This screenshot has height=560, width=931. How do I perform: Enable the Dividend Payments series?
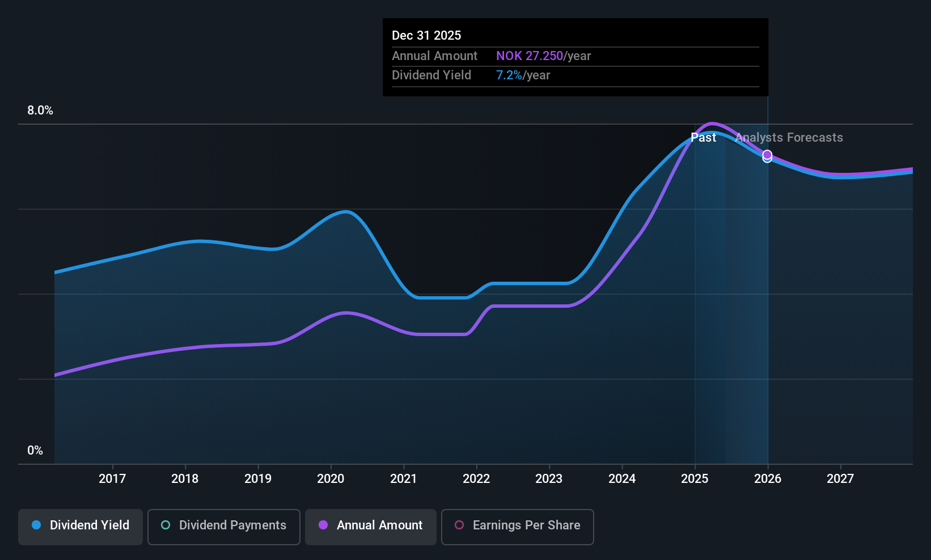pos(224,527)
